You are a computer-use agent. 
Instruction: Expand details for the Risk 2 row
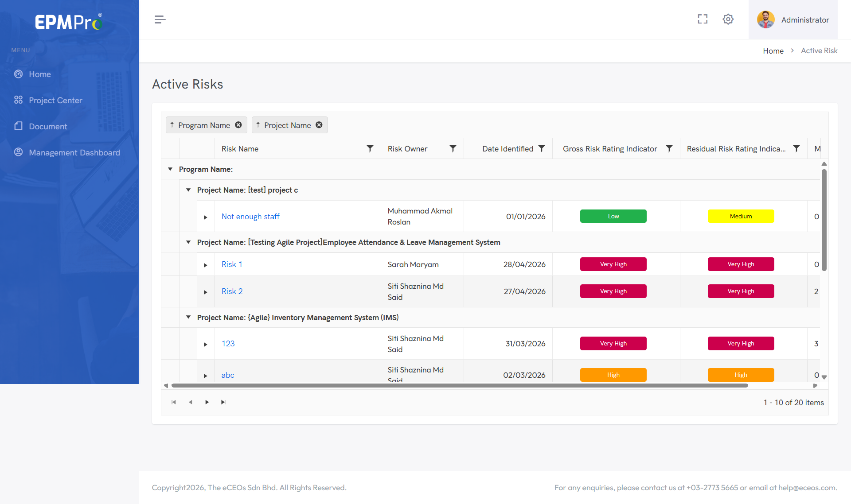pyautogui.click(x=206, y=292)
